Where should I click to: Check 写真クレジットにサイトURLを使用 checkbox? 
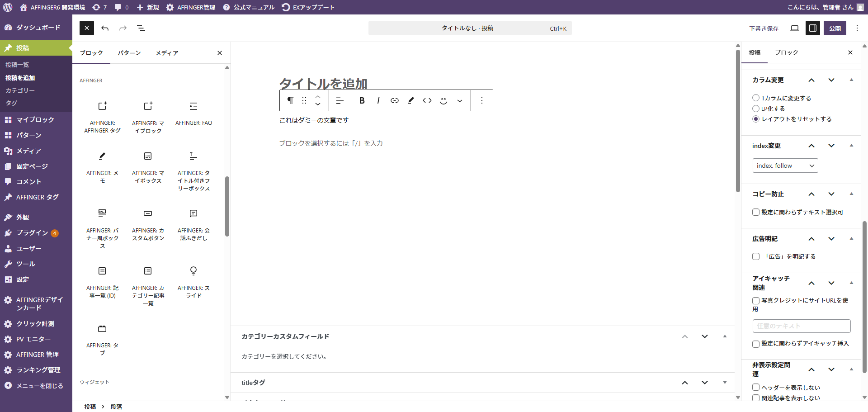(x=756, y=300)
